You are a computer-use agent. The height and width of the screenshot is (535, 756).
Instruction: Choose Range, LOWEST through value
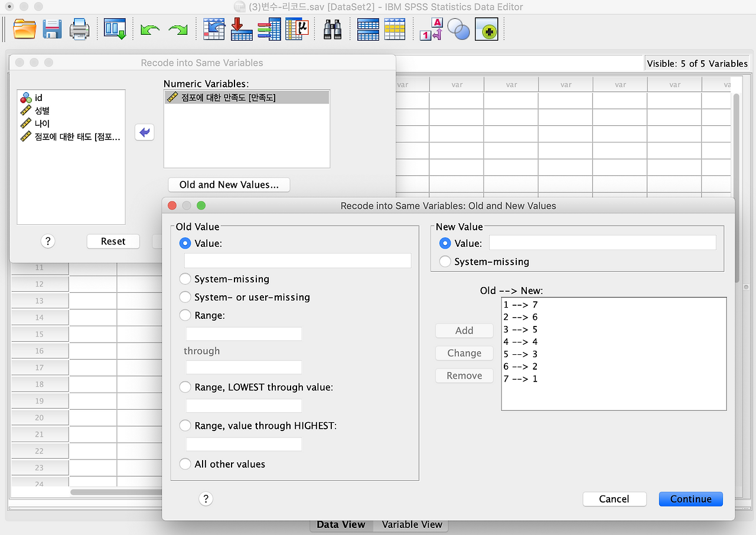pyautogui.click(x=185, y=387)
